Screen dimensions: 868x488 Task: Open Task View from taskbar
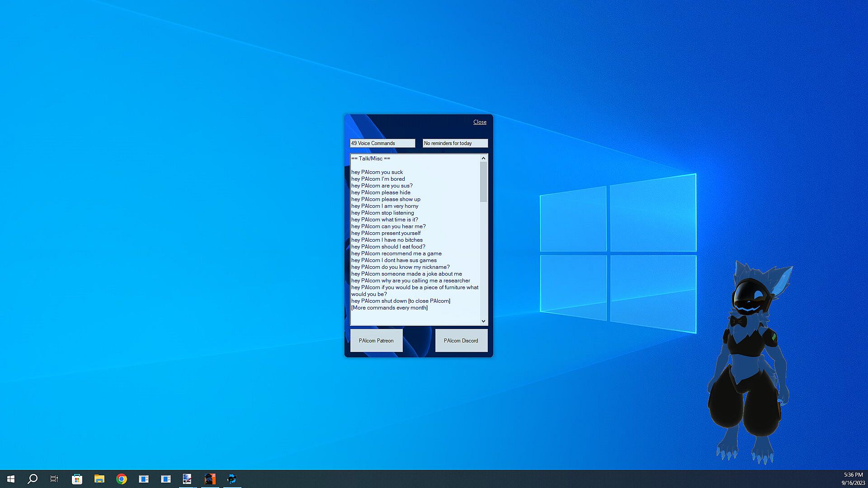(54, 479)
